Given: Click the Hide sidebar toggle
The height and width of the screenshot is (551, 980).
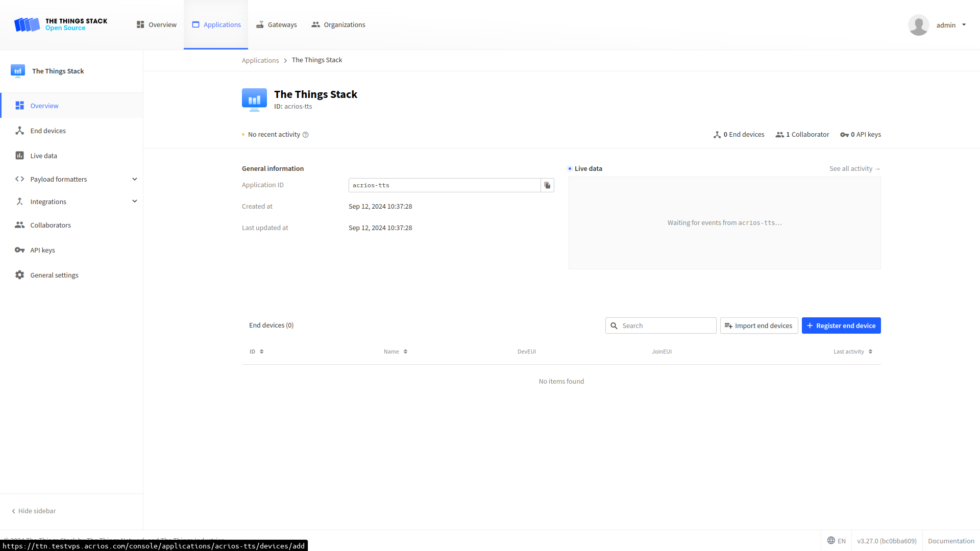Looking at the screenshot, I should 34,510.
